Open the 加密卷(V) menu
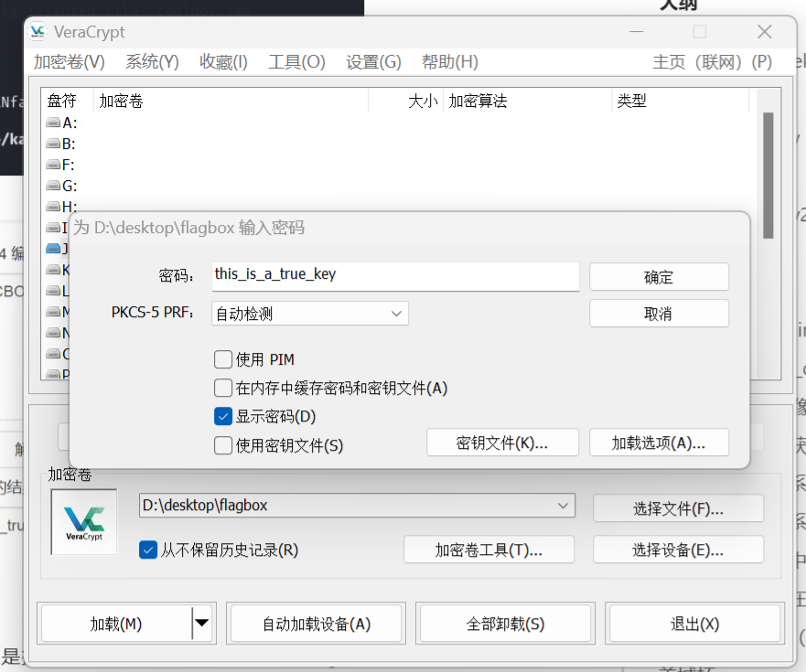806x672 pixels. point(70,62)
